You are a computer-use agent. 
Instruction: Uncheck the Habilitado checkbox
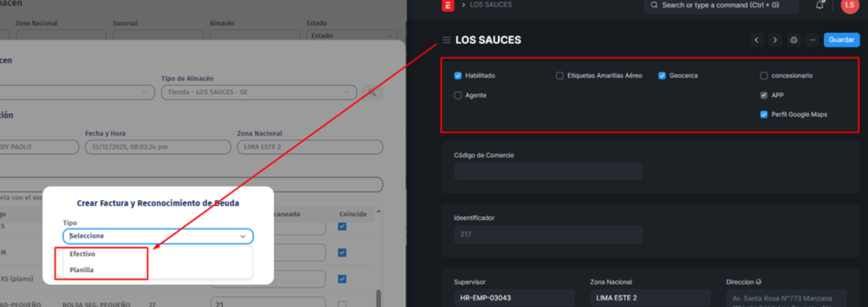[x=458, y=76]
